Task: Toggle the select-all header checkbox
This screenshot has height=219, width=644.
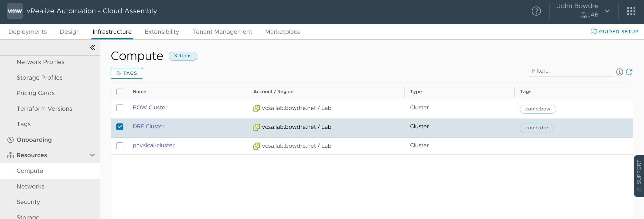Action: tap(120, 92)
